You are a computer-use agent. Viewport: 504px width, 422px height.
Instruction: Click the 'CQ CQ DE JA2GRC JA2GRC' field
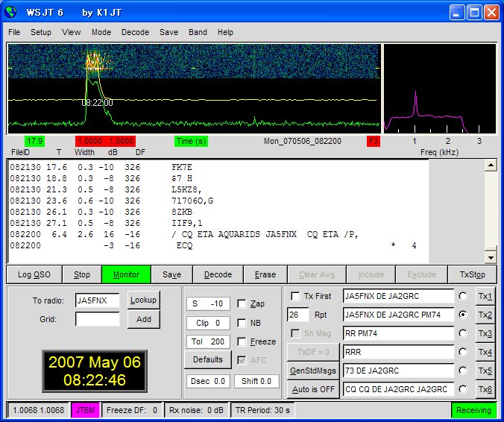398,389
